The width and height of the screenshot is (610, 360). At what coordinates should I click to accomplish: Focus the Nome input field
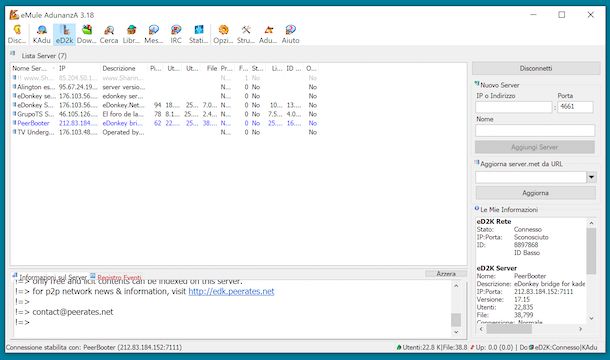(535, 130)
